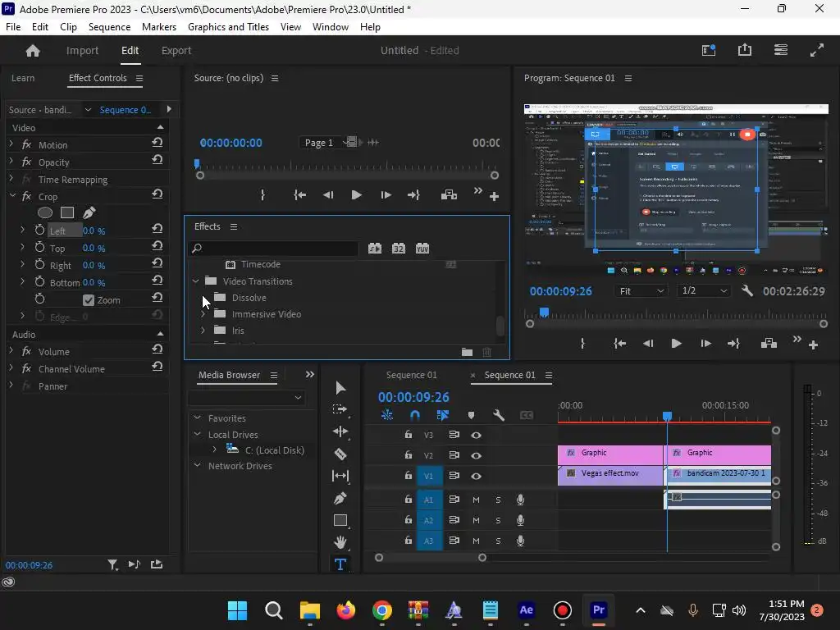Open Timeline Display Settings wrench
Screen dimensions: 840x630
pos(499,415)
